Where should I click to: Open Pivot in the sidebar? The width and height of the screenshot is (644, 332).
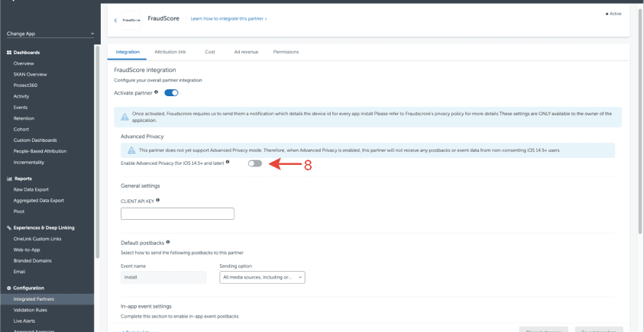click(19, 211)
